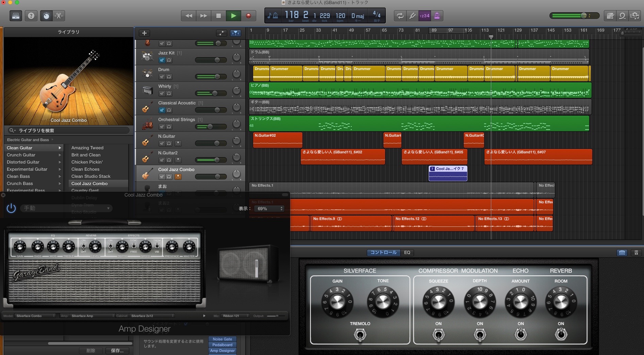This screenshot has width=644, height=355.
Task: Enable input monitoring on Cool Jazz Combo track
Action: 178,177
